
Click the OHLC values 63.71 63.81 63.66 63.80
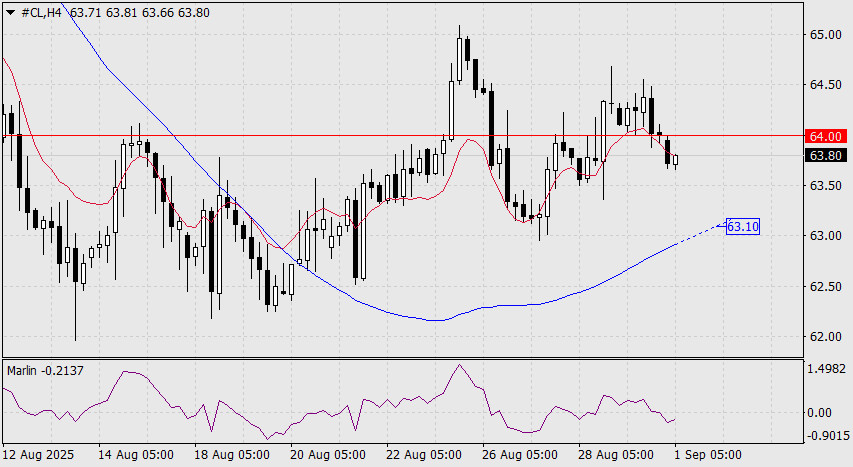click(x=140, y=13)
